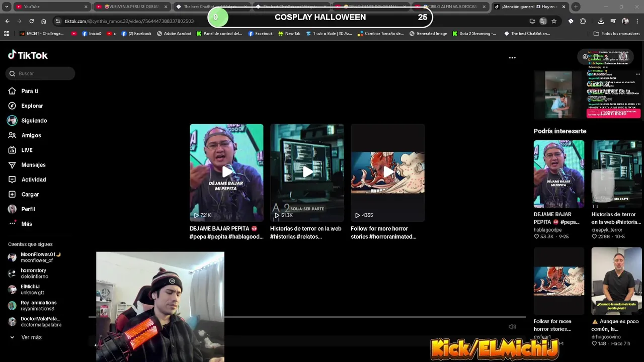Open FACEIT - Challenge bookmark

[41, 34]
